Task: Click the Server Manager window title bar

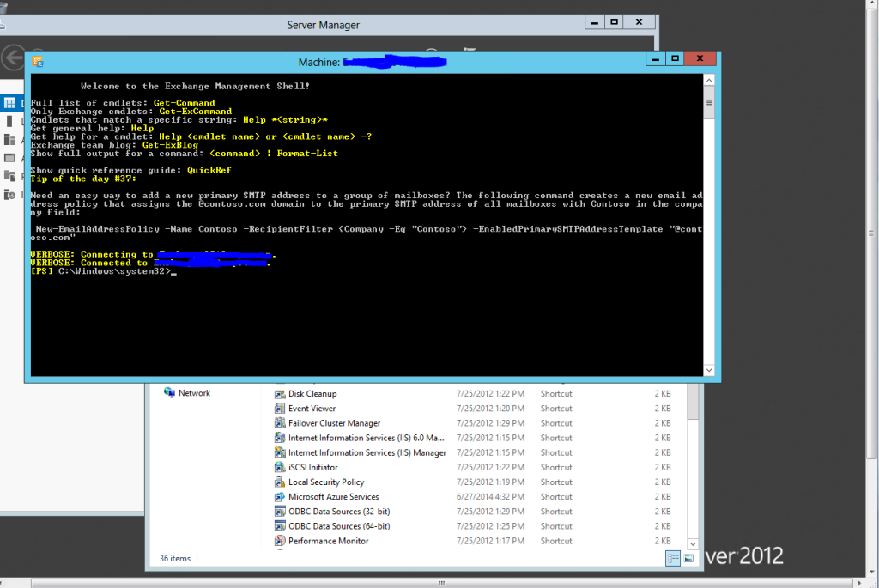Action: [323, 25]
